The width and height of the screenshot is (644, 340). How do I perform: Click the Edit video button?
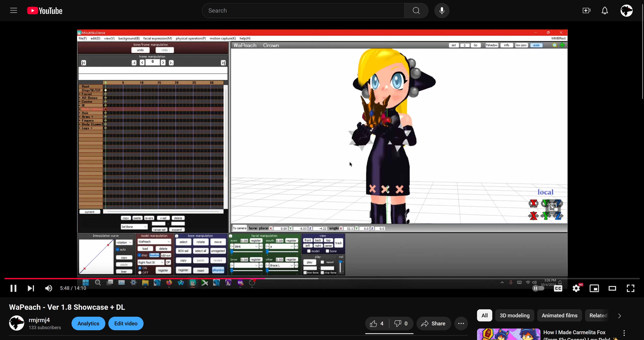[126, 323]
